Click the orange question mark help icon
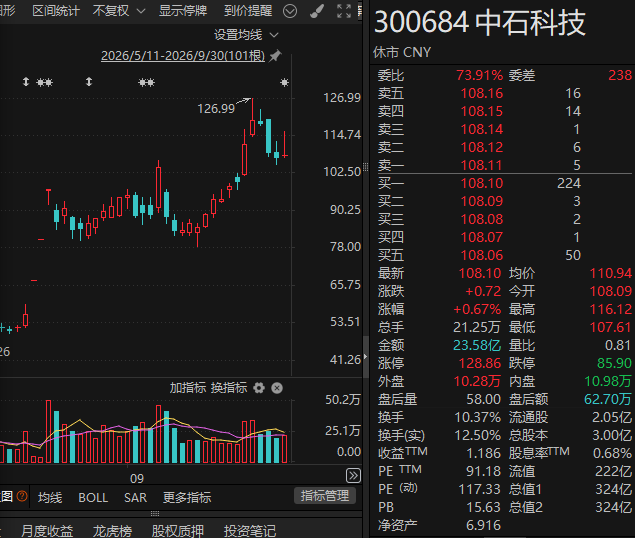635x538 pixels. [x=22, y=496]
